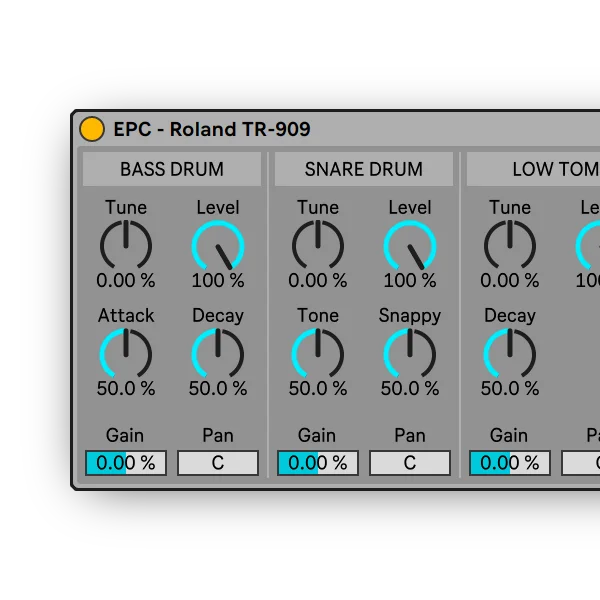The width and height of the screenshot is (600, 600).
Task: Click the Attack label in Bass Drum
Action: [x=126, y=316]
